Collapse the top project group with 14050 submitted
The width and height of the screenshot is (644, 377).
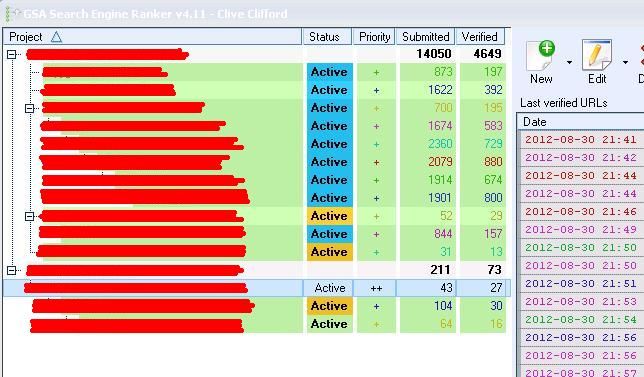click(x=12, y=54)
